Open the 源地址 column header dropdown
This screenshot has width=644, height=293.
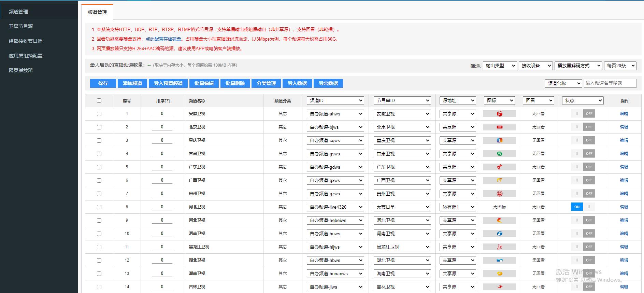[x=458, y=100]
